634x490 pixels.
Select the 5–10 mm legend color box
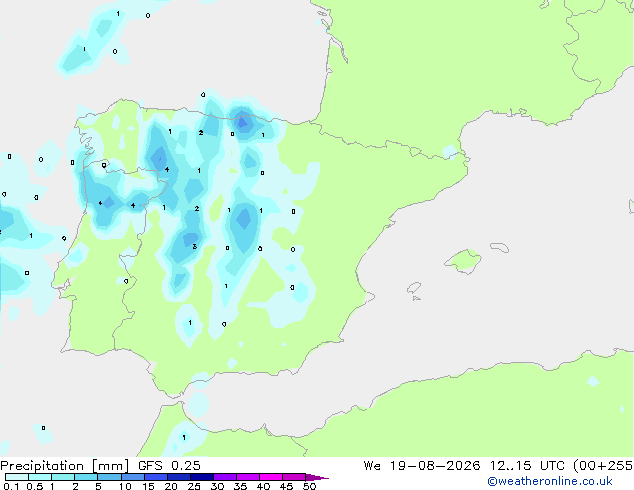click(x=109, y=477)
